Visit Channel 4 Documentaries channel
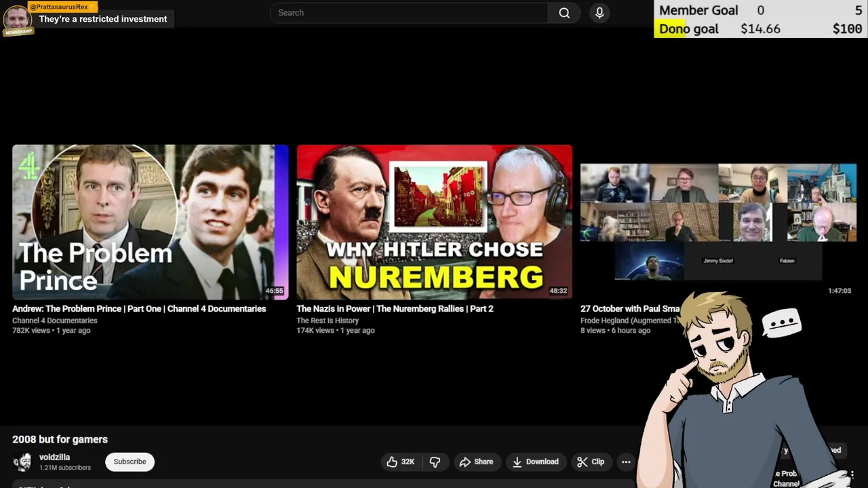The width and height of the screenshot is (868, 488). (x=54, y=321)
